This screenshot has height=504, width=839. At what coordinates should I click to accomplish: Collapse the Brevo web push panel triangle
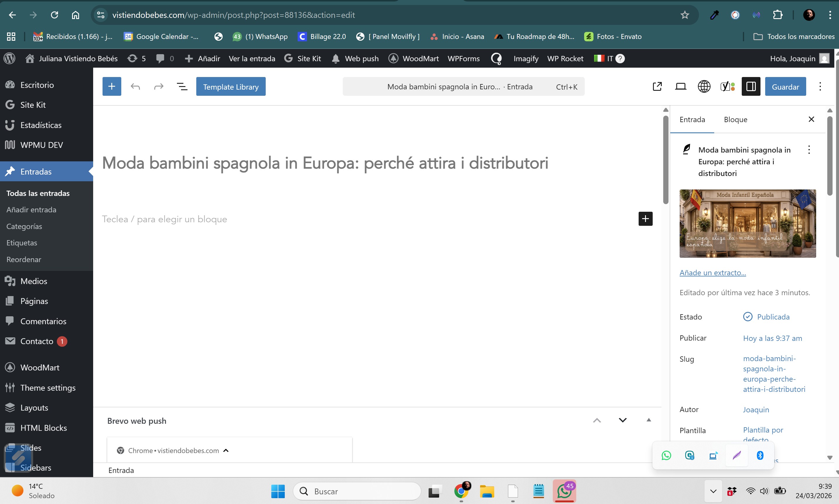tap(649, 420)
